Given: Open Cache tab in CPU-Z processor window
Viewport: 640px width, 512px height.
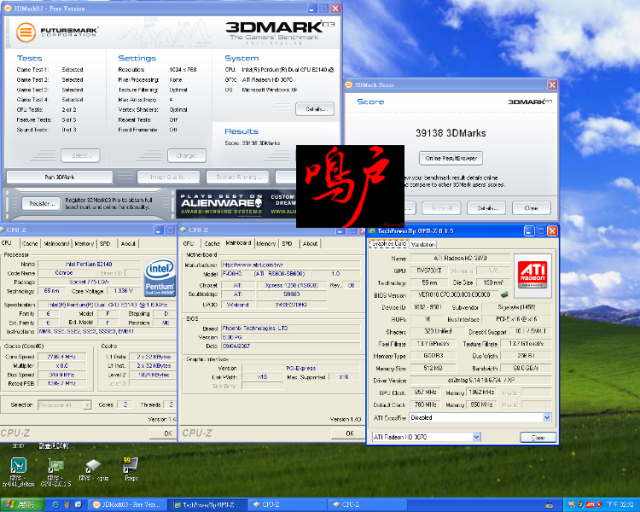Looking at the screenshot, I should [x=30, y=243].
